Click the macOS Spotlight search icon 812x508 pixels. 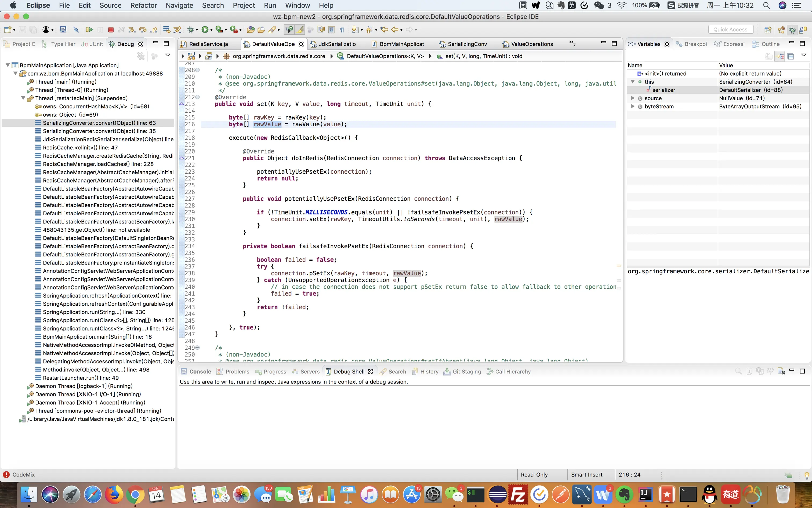pyautogui.click(x=766, y=5)
